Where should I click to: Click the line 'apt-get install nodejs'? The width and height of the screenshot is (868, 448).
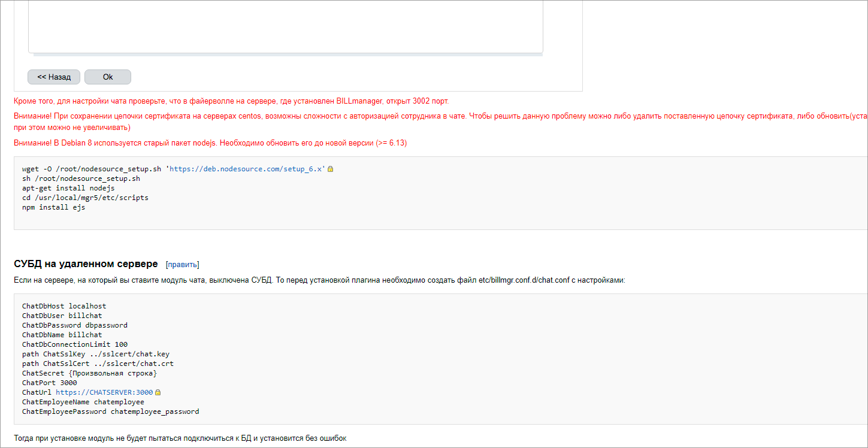click(x=68, y=188)
